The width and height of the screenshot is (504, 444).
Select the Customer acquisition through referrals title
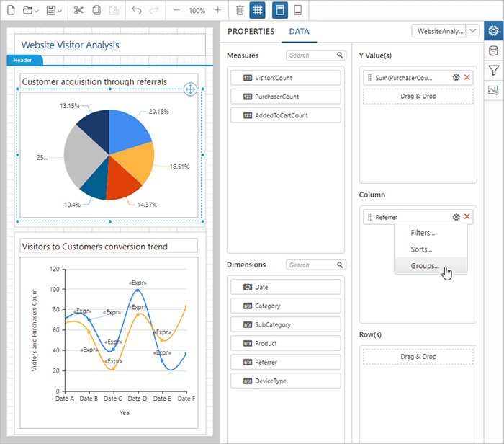(x=94, y=81)
